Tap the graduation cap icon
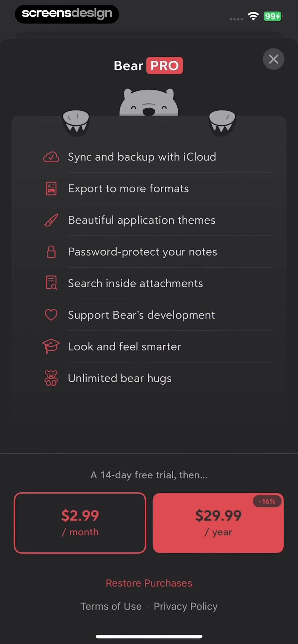This screenshot has height=644, width=298. coord(51,346)
